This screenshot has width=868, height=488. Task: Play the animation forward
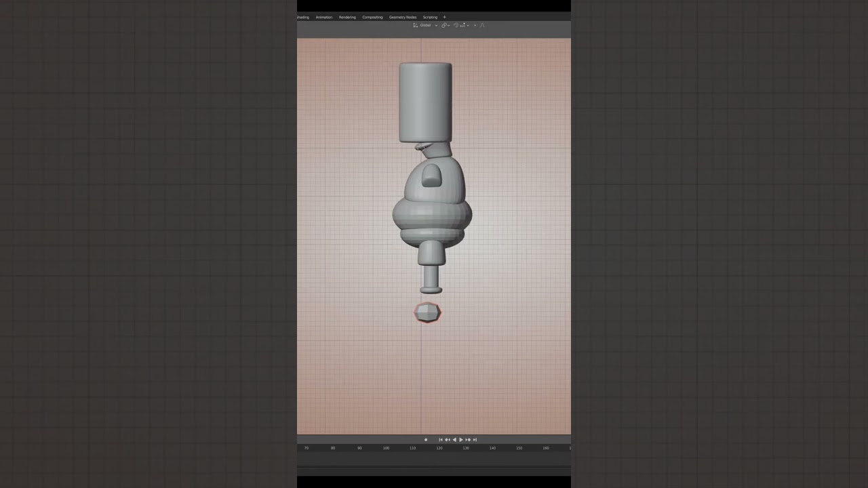(461, 440)
